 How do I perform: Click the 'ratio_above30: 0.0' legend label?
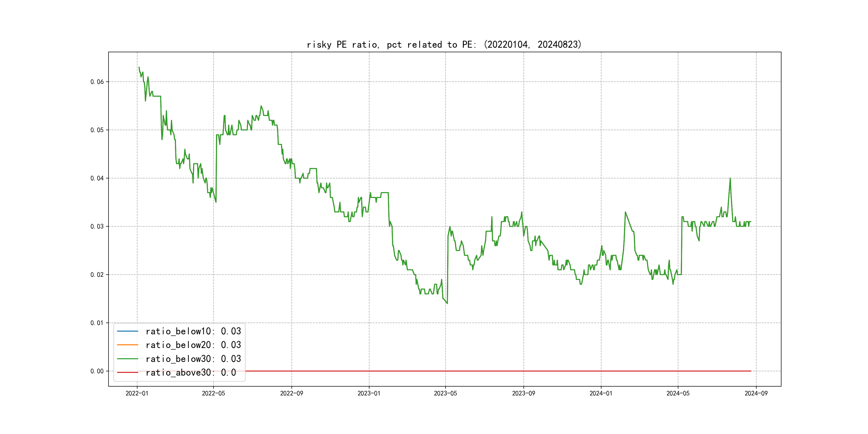click(191, 373)
